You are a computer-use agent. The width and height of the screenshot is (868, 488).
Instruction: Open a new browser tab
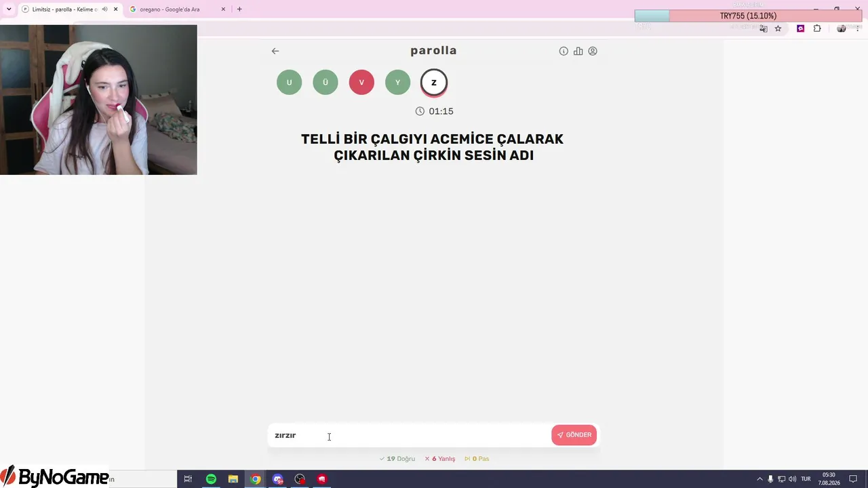pos(239,9)
